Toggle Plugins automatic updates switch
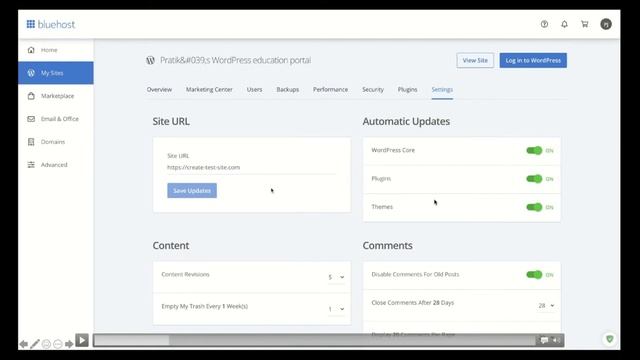The image size is (640, 360). 534,179
